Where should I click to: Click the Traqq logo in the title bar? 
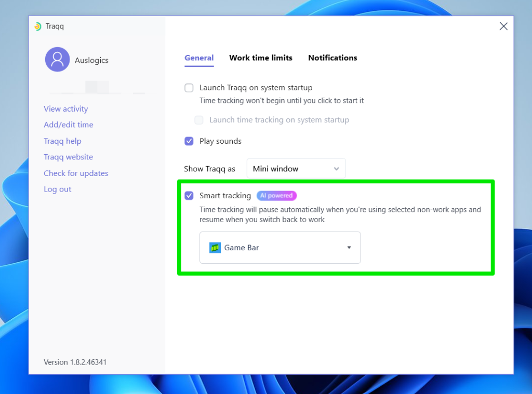point(37,26)
